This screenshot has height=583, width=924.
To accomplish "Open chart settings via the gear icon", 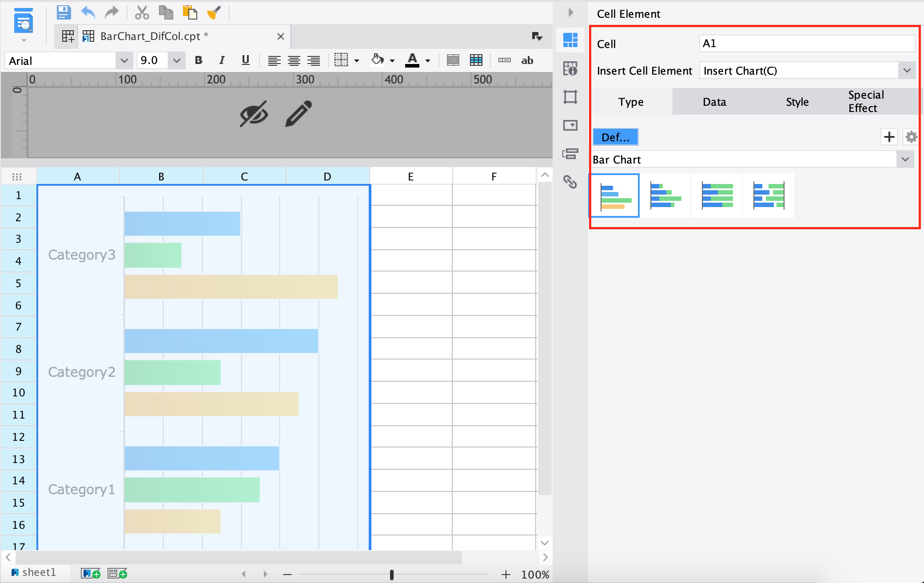I will tap(911, 137).
